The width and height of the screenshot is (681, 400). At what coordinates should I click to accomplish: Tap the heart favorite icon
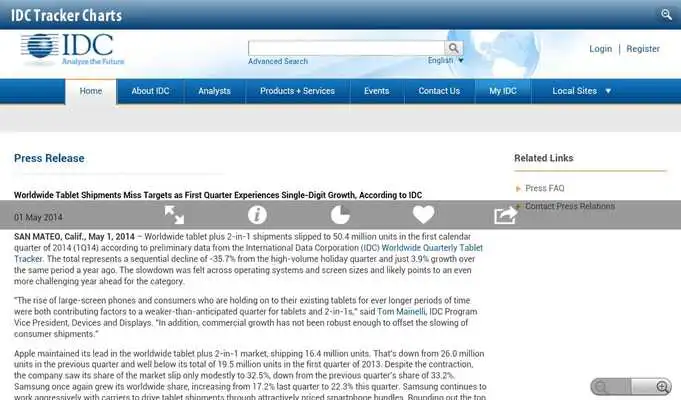[423, 215]
